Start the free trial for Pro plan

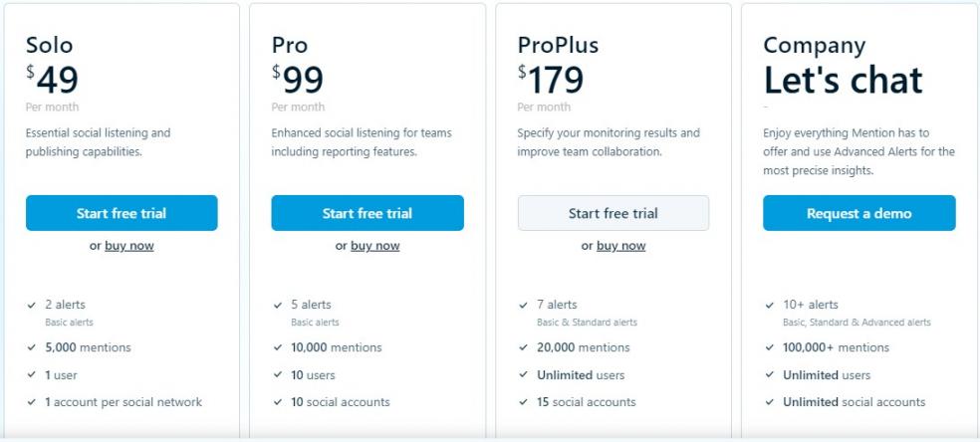(367, 213)
